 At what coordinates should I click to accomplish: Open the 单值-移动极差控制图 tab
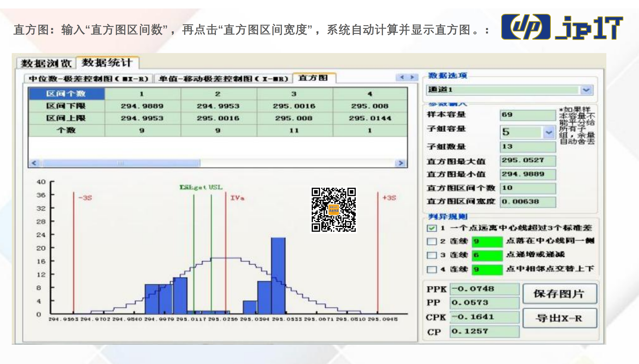[223, 79]
